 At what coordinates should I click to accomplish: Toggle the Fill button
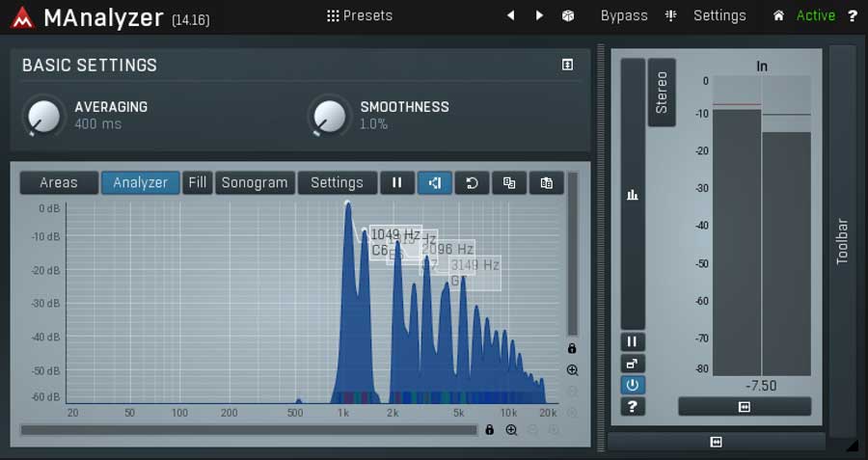[197, 182]
